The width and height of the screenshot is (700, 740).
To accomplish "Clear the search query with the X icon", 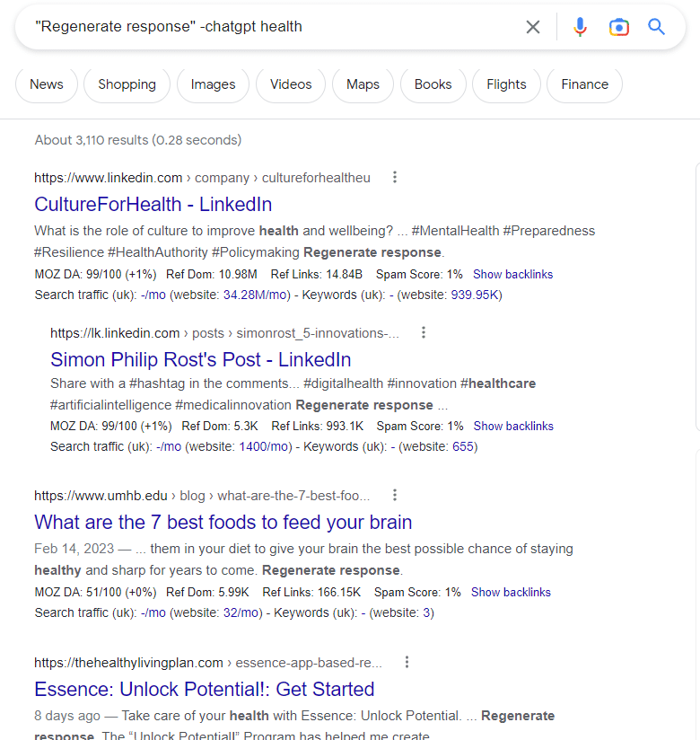I will coord(533,27).
